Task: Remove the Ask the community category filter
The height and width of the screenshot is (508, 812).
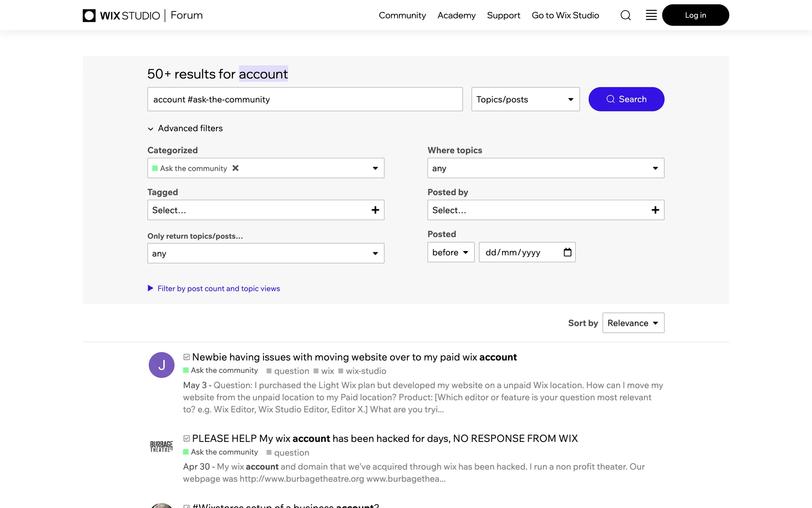Action: (x=236, y=168)
